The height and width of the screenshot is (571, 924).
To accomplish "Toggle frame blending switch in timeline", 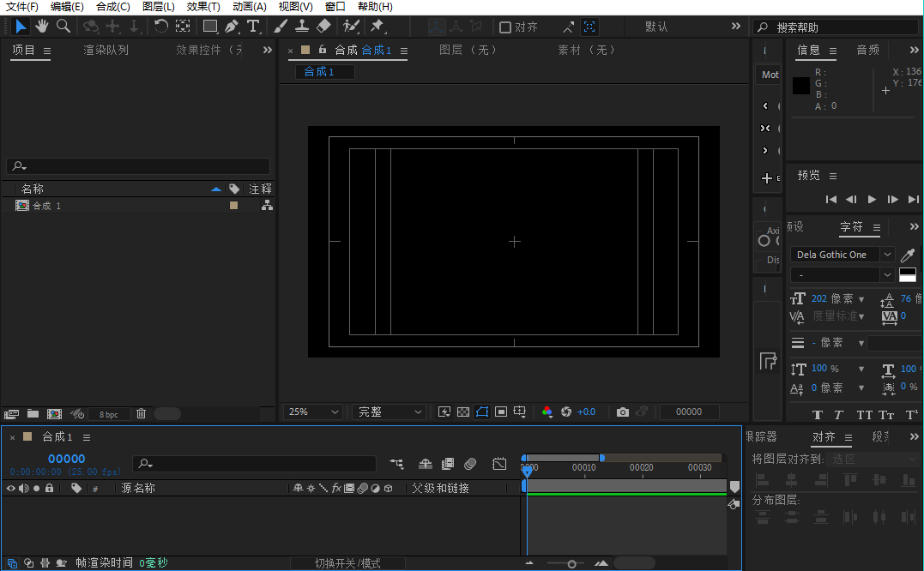I will tap(448, 464).
